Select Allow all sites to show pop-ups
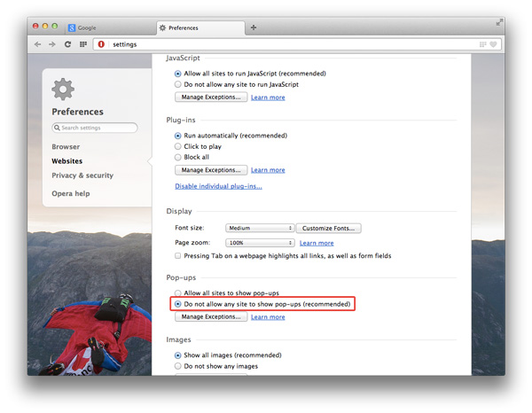 click(178, 292)
